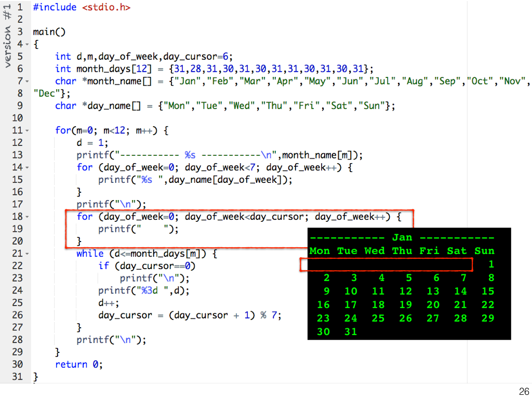Screen dimensions: 532x399
Task: Place cursor on the #include <stdio.h> line
Action: 82,8
